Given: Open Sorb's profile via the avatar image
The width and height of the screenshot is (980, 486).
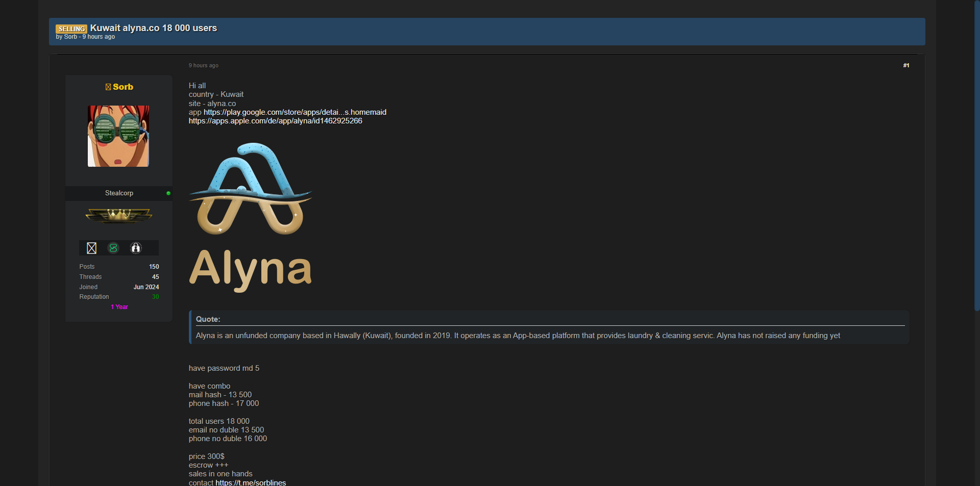Looking at the screenshot, I should [118, 136].
